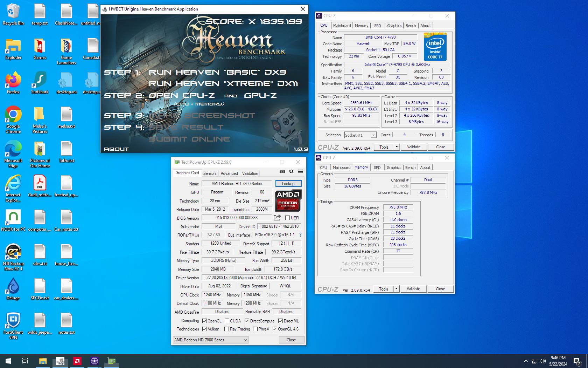
Task: Click BIOS version share/export icon
Action: (x=277, y=217)
